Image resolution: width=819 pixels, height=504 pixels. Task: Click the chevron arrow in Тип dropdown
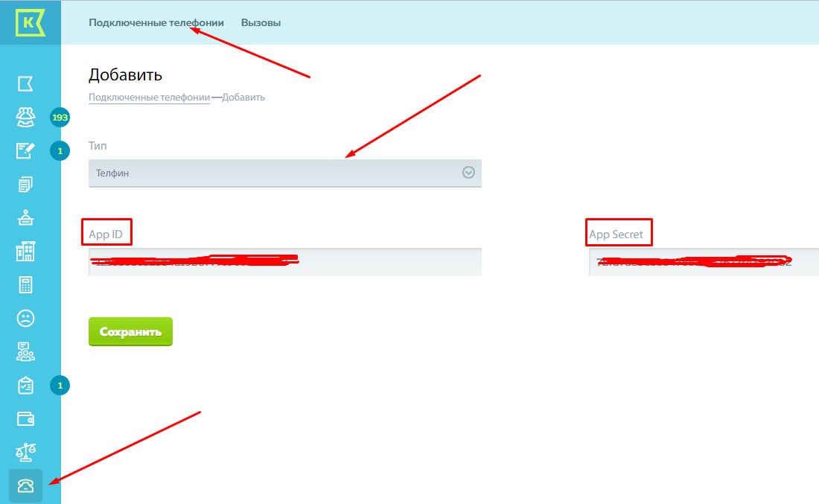pos(468,173)
